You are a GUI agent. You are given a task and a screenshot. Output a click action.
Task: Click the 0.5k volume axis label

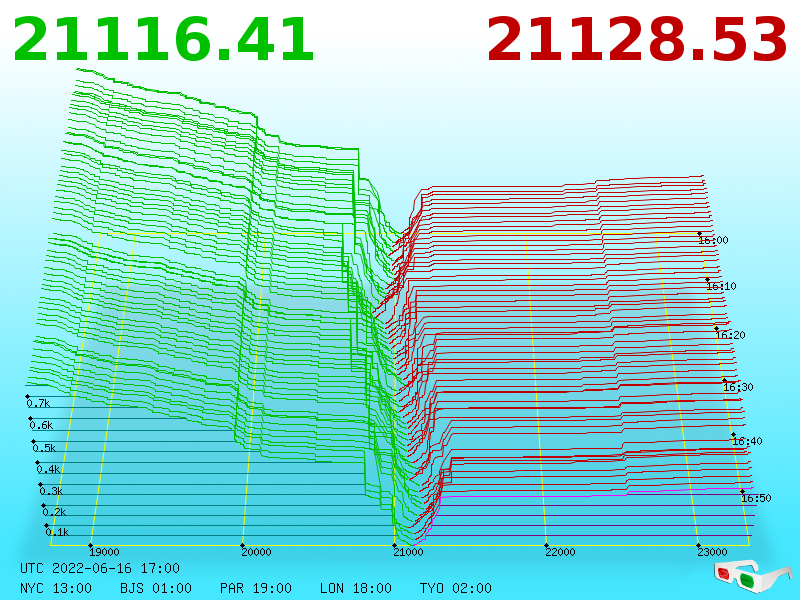44,448
